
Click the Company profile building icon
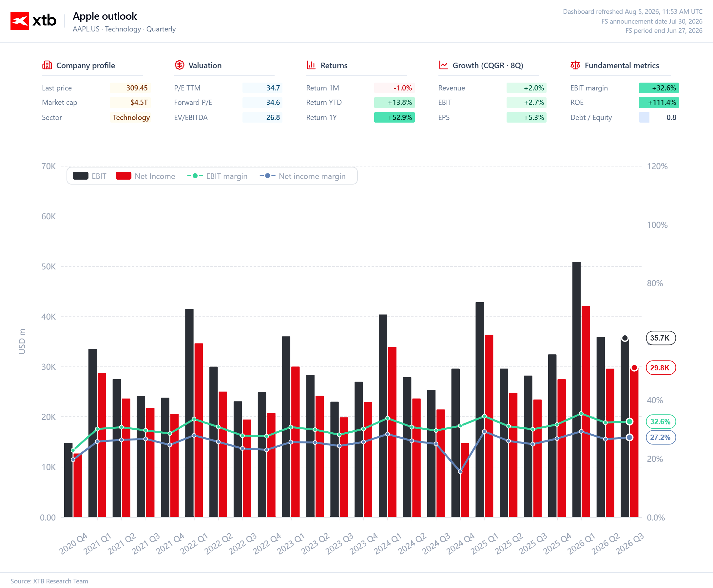pos(47,65)
